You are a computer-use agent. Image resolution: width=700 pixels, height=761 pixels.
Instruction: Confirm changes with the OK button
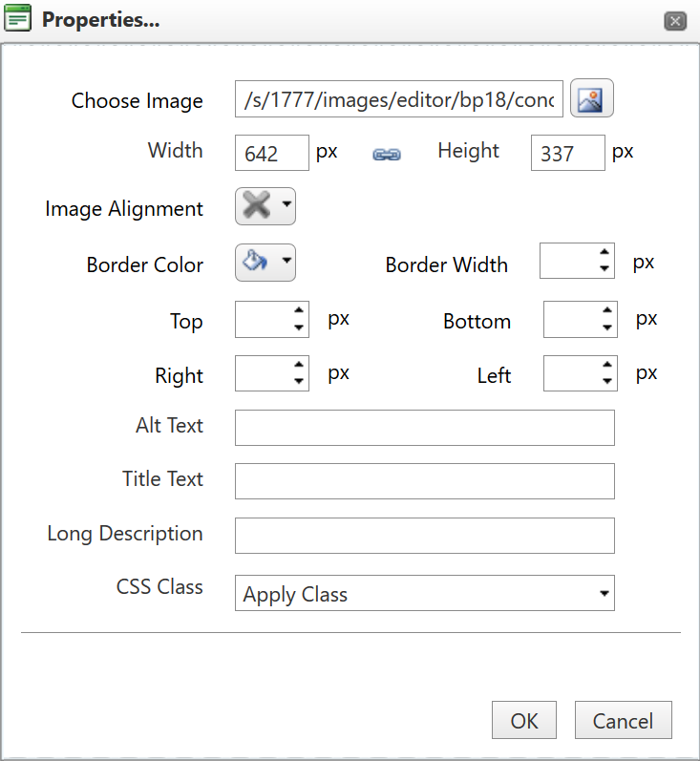(x=523, y=720)
